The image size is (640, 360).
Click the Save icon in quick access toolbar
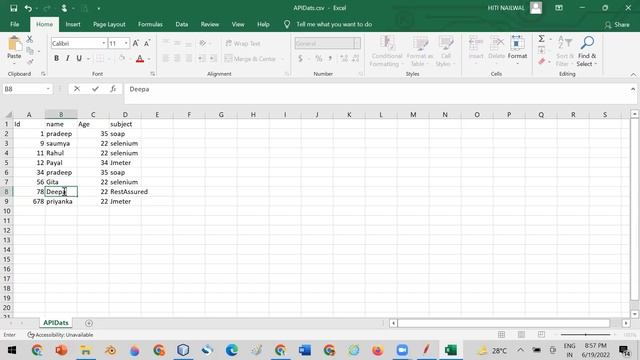point(13,8)
